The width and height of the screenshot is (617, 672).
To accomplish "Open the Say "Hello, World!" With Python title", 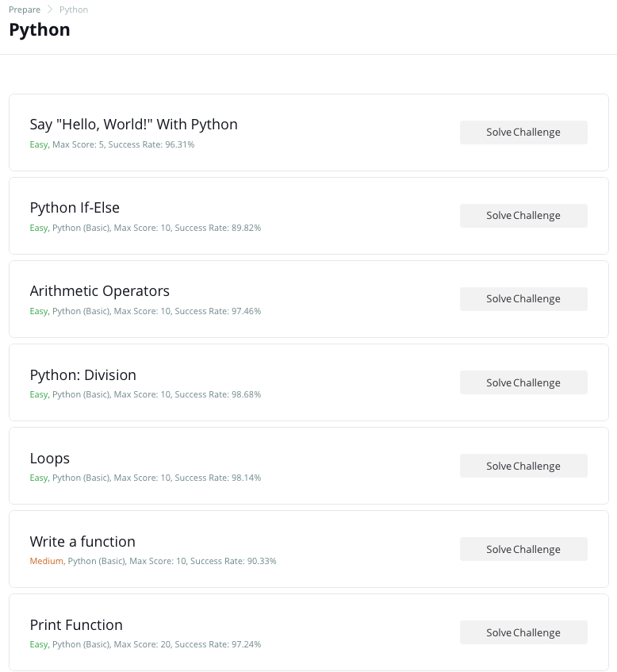I will 133,125.
